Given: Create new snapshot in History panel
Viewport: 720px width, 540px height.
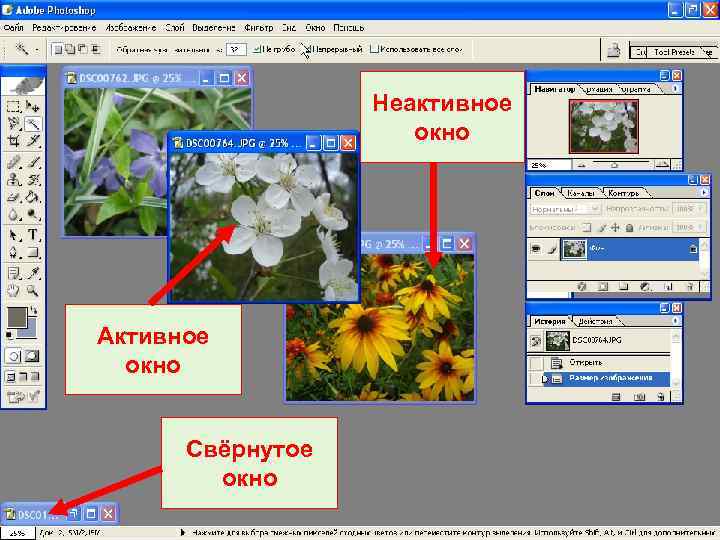Looking at the screenshot, I should tap(639, 397).
